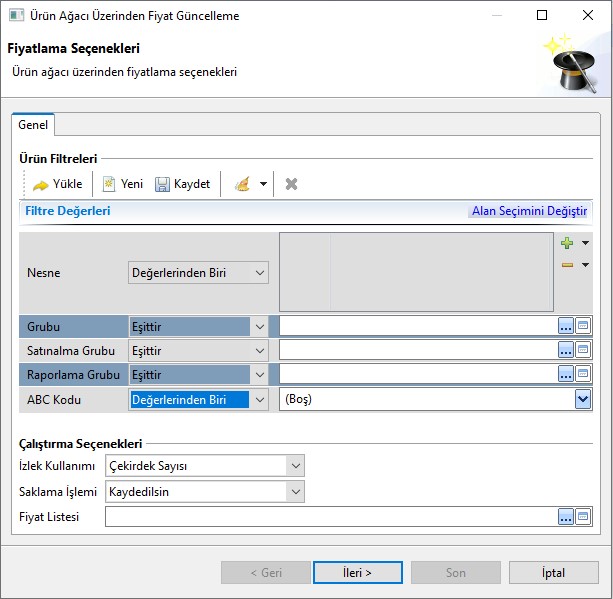Click the yellow minus remove icon
613x599 pixels.
(567, 265)
